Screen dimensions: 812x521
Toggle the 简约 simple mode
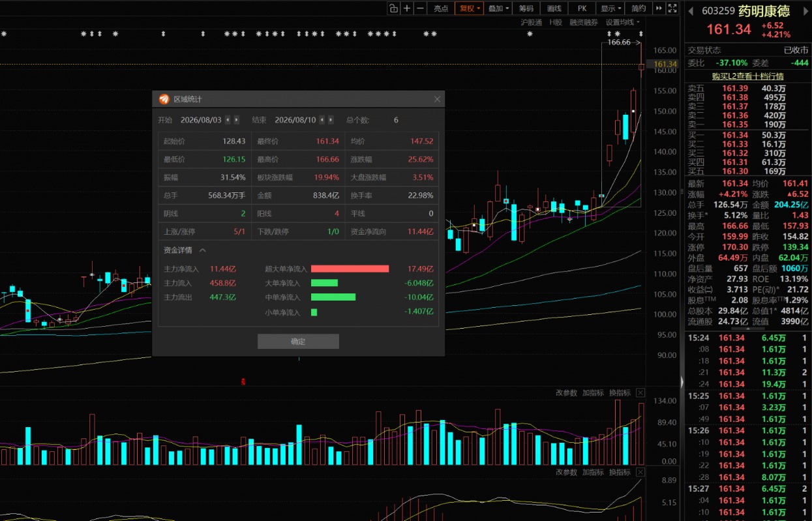click(x=639, y=8)
